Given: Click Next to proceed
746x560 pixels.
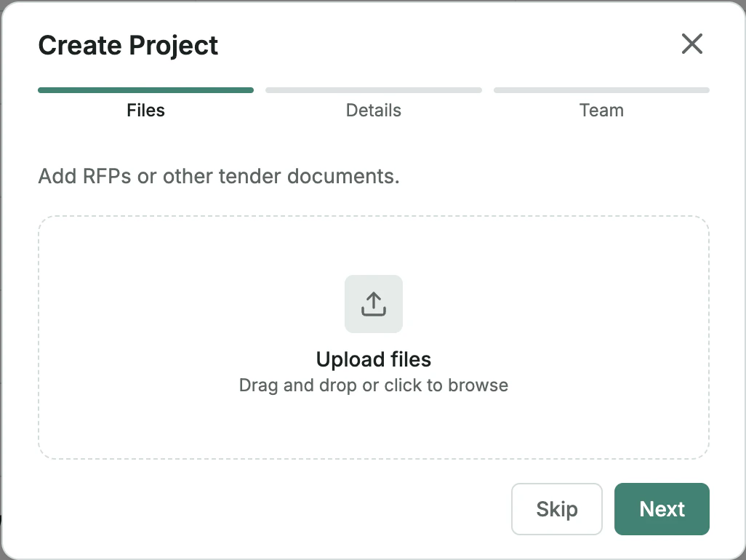Looking at the screenshot, I should (x=662, y=509).
